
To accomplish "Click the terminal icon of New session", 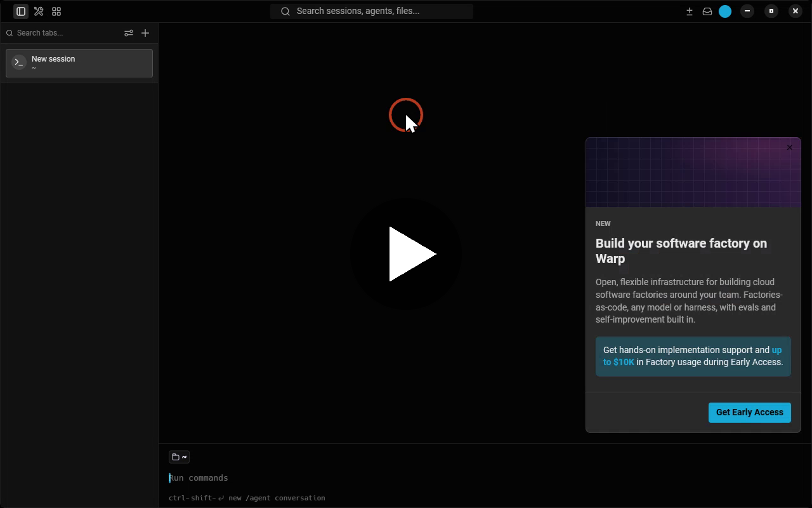I will 19,63.
